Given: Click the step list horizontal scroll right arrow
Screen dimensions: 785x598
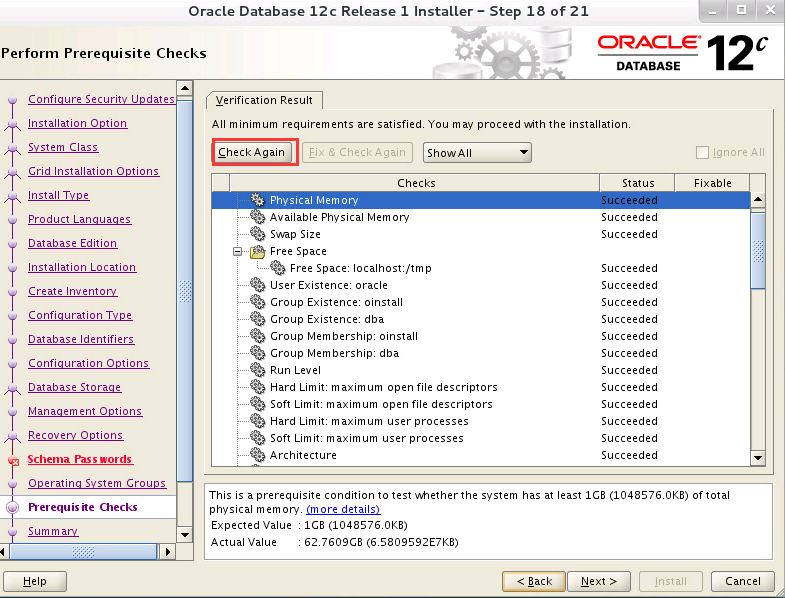Looking at the screenshot, I should pos(167,552).
